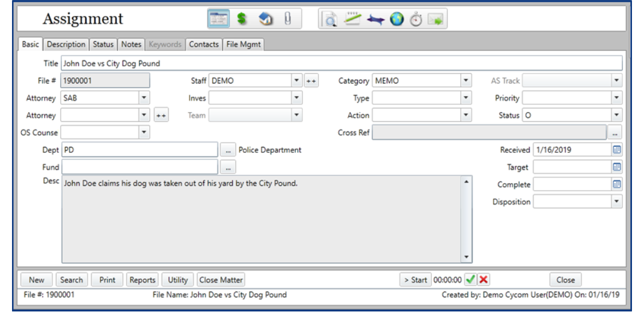Open the Notes tab
The width and height of the screenshot is (644, 312).
click(x=131, y=44)
